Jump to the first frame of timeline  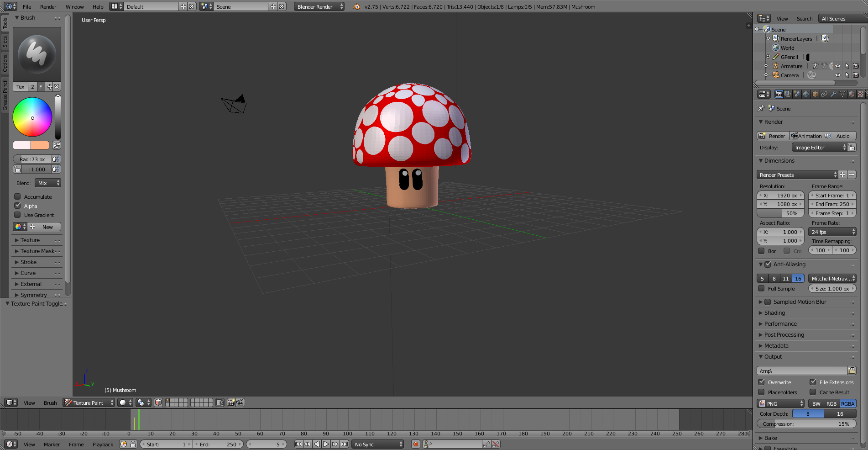(298, 444)
